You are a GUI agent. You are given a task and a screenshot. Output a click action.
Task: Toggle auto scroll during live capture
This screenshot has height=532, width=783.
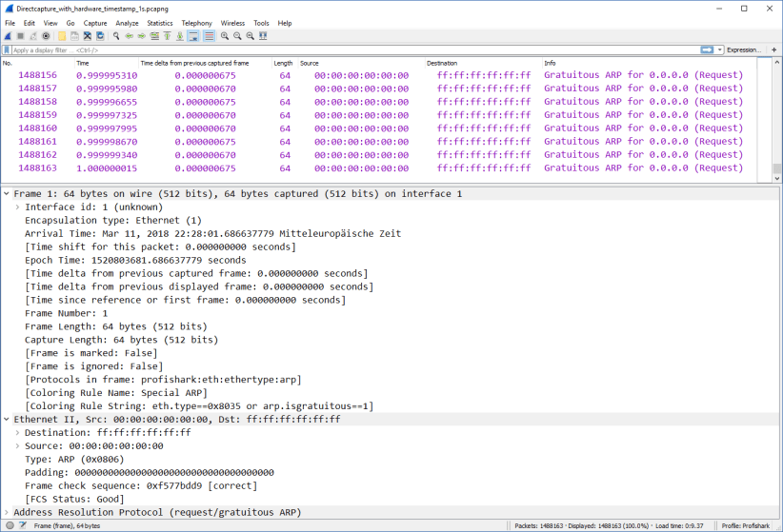click(192, 36)
